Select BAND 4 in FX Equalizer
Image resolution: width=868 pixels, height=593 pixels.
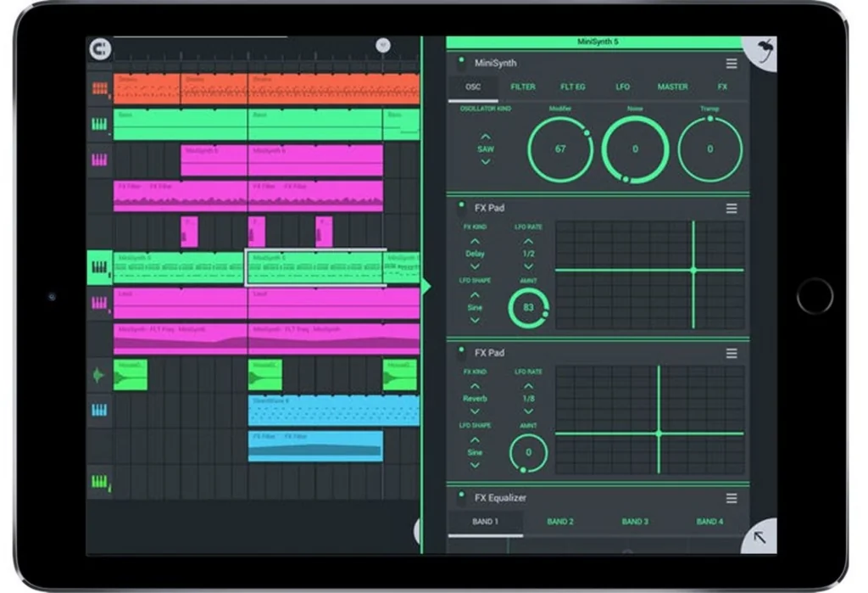[x=709, y=522]
